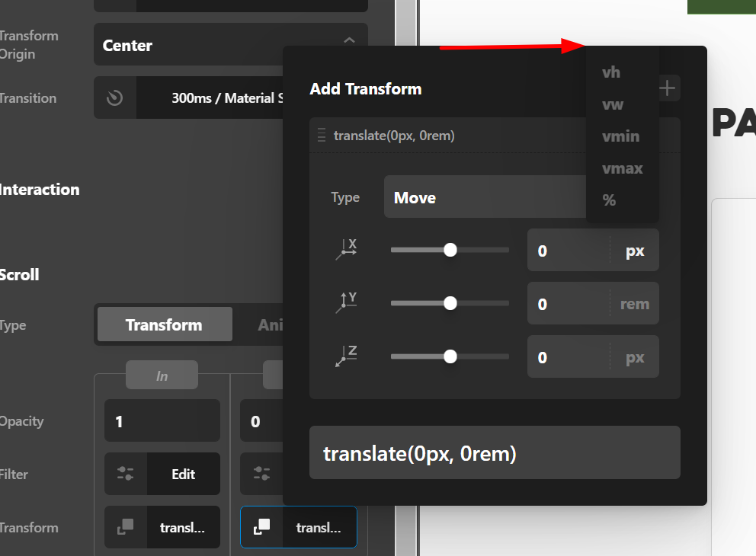Click the second column filter sliders icon
This screenshot has height=556, width=756.
coord(261,474)
